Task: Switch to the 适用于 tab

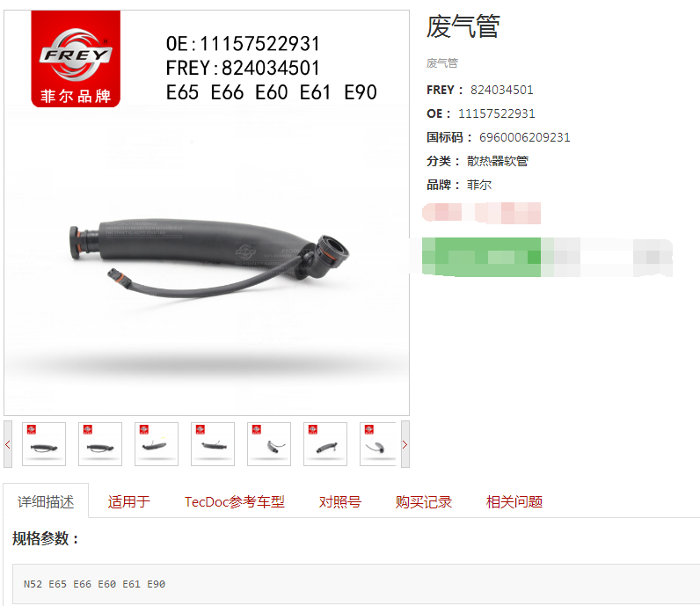Action: (128, 502)
